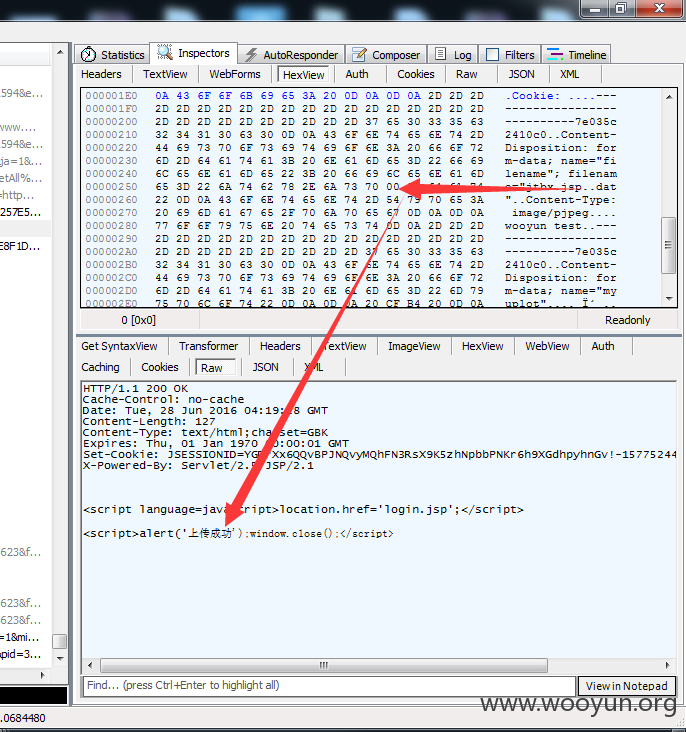Select session entry 'E8F1D...'
The height and width of the screenshot is (732, 686).
coord(20,246)
